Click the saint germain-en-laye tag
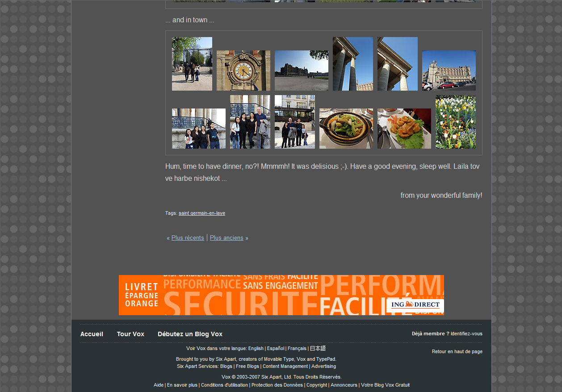This screenshot has height=392, width=562. [201, 213]
